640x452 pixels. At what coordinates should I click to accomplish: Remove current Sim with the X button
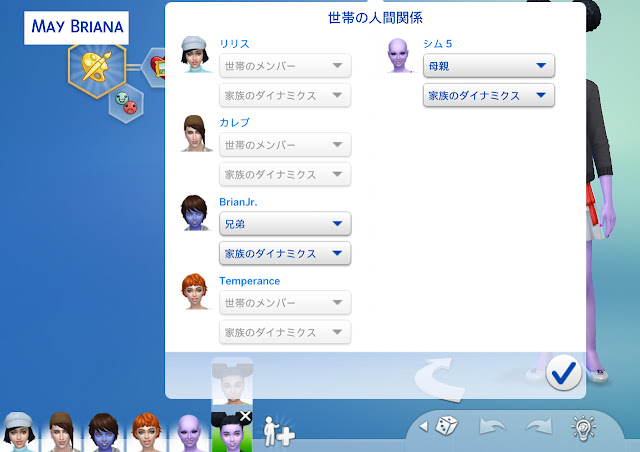245,416
